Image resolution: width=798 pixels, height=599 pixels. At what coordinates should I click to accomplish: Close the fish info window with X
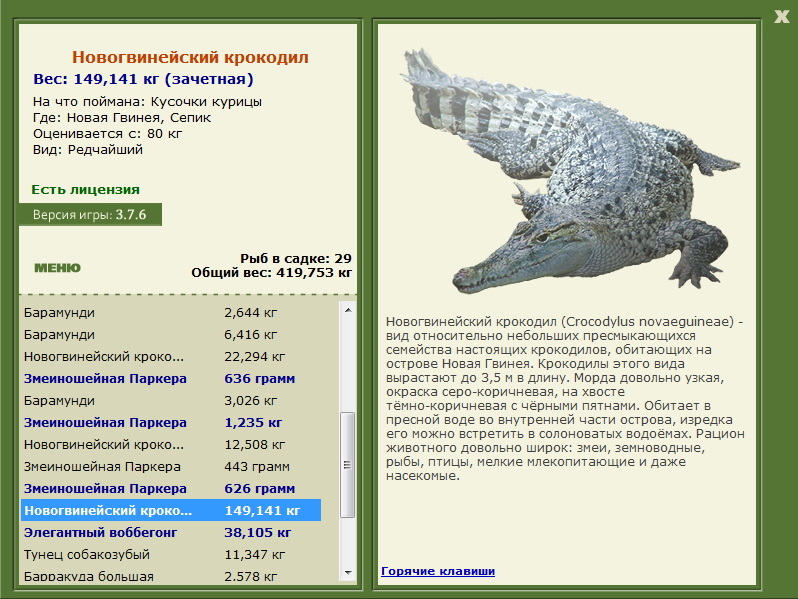[x=782, y=16]
